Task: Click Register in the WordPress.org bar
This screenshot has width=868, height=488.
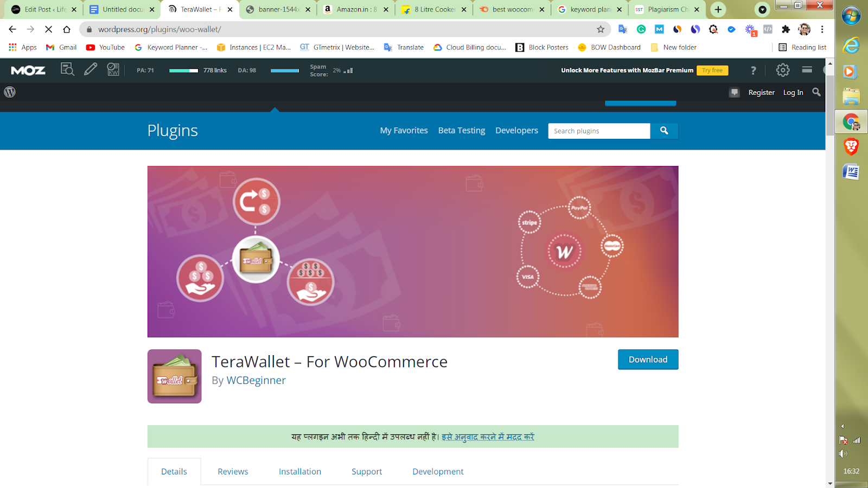Action: [762, 93]
